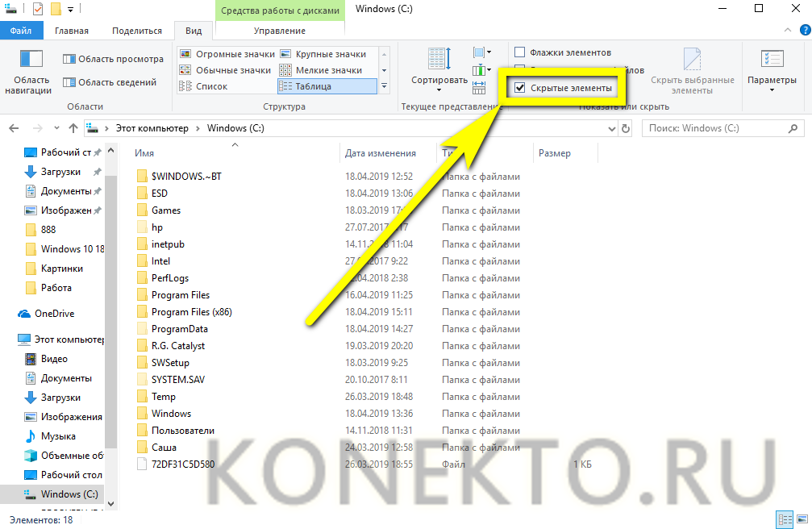Click the Preview pane option

coord(113,59)
